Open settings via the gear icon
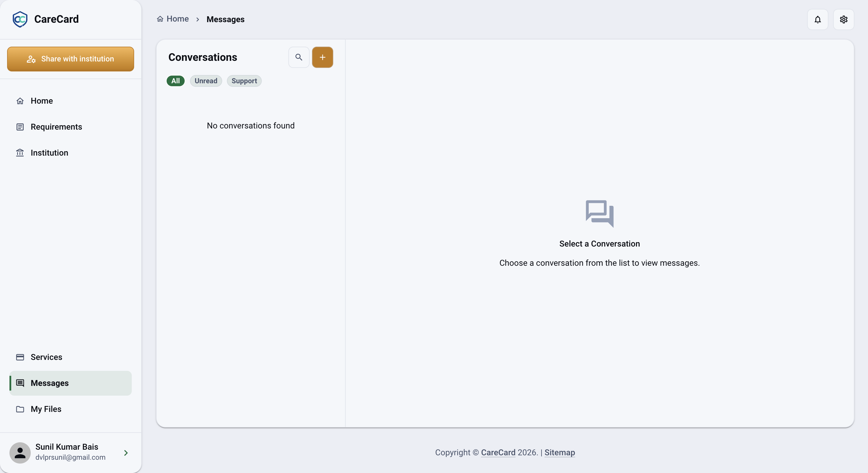Screen dimensions: 868x473 pos(843,19)
